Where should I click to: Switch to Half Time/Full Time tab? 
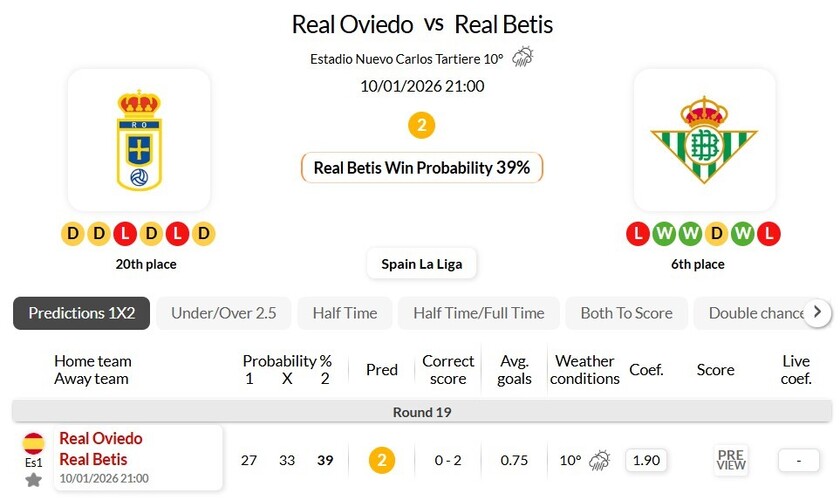pyautogui.click(x=479, y=313)
